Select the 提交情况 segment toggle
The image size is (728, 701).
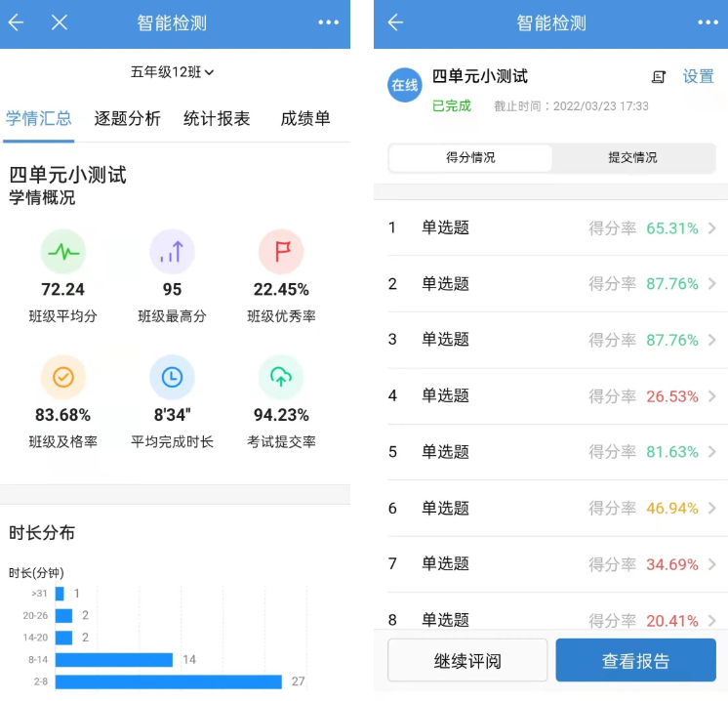pyautogui.click(x=632, y=157)
